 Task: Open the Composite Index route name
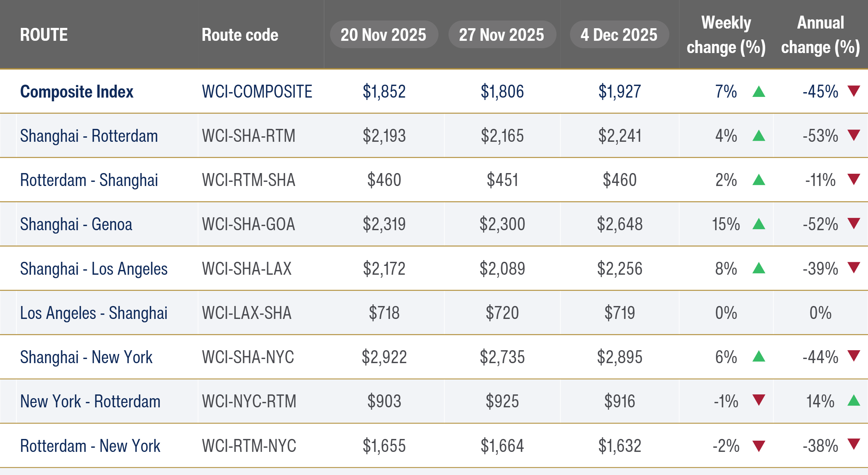pyautogui.click(x=77, y=92)
